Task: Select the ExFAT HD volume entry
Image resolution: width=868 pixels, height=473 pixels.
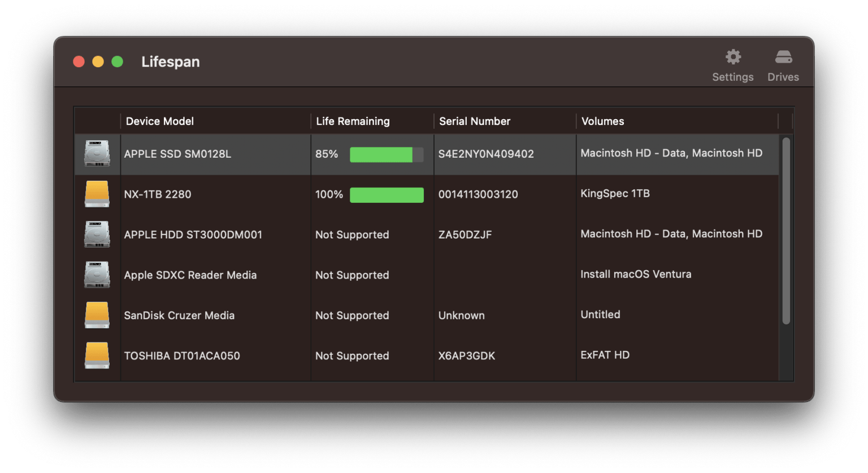Action: click(x=605, y=355)
